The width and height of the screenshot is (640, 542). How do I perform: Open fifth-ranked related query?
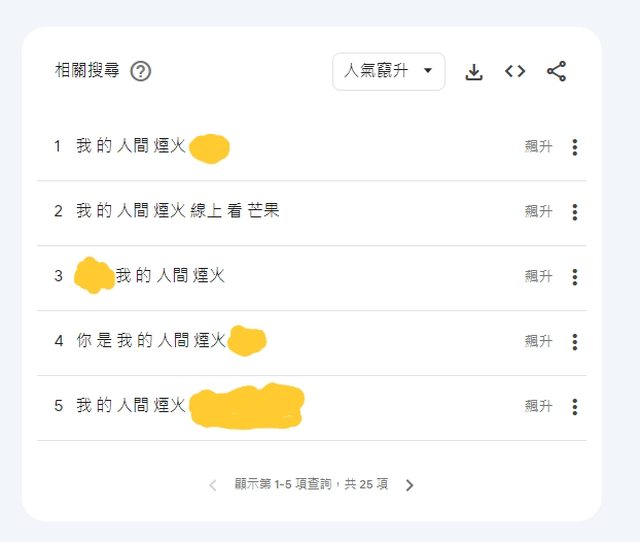pos(131,406)
